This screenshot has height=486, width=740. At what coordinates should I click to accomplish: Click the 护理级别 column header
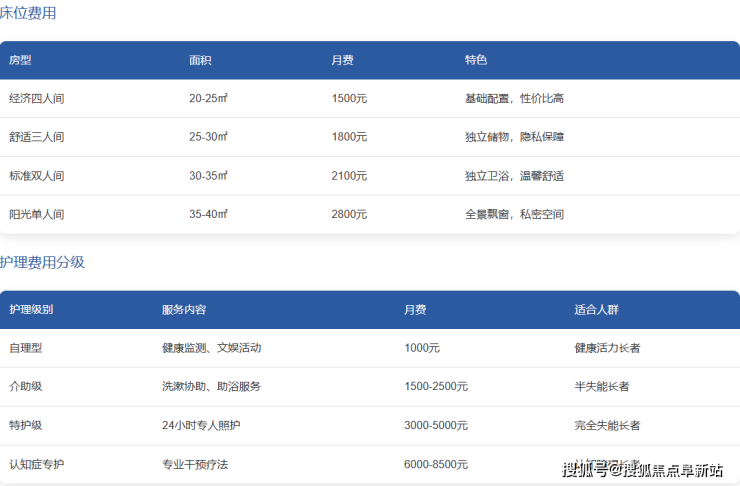pos(31,310)
